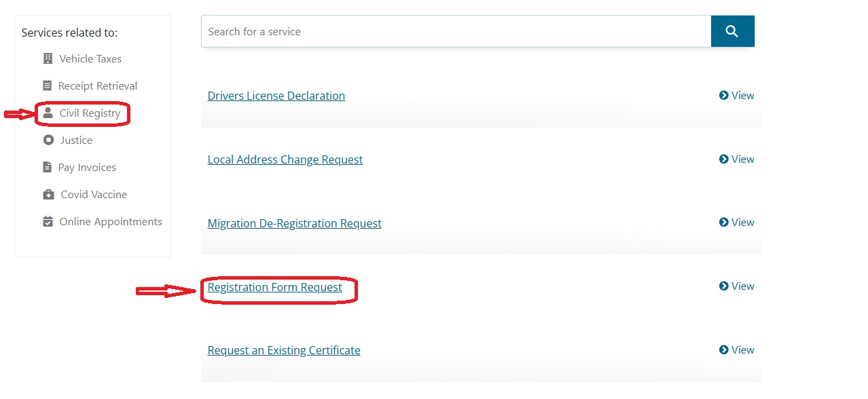Click the Covid Vaccine medical kit icon
This screenshot has height=399, width=868.
(48, 195)
